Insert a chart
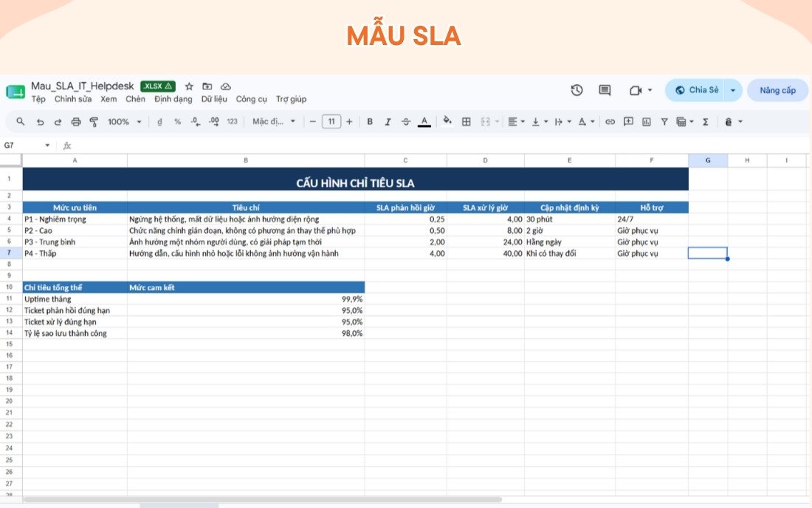Viewport: 812px width, 508px height. (x=647, y=122)
